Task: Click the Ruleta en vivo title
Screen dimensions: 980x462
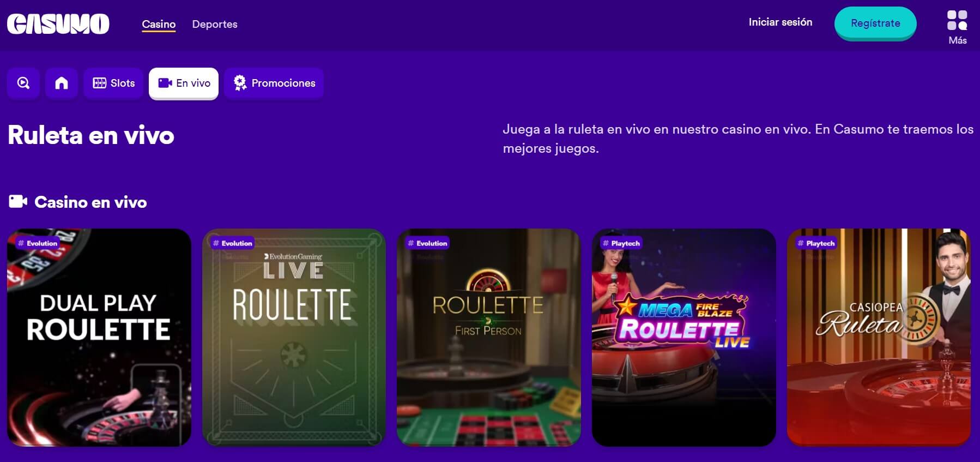Action: point(91,135)
